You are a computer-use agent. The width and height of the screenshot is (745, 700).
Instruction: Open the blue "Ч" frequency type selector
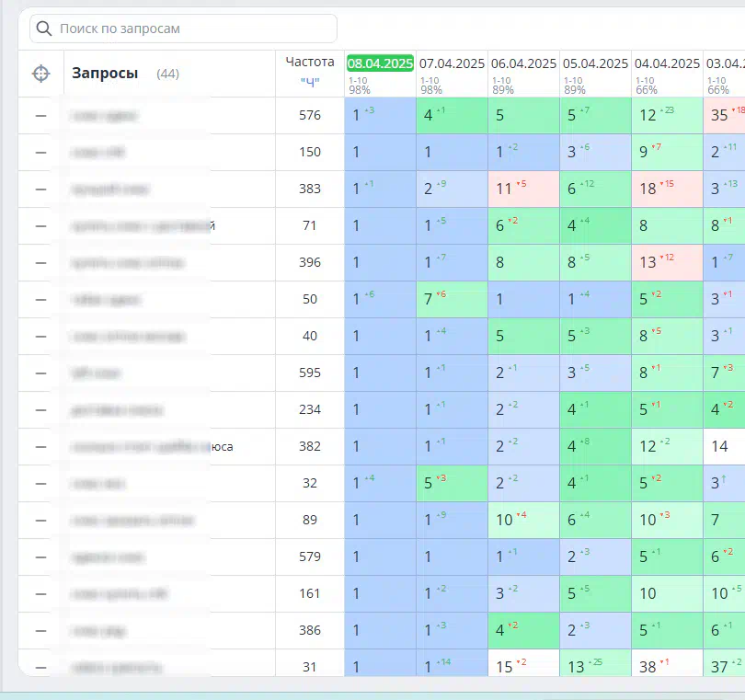coord(310,82)
